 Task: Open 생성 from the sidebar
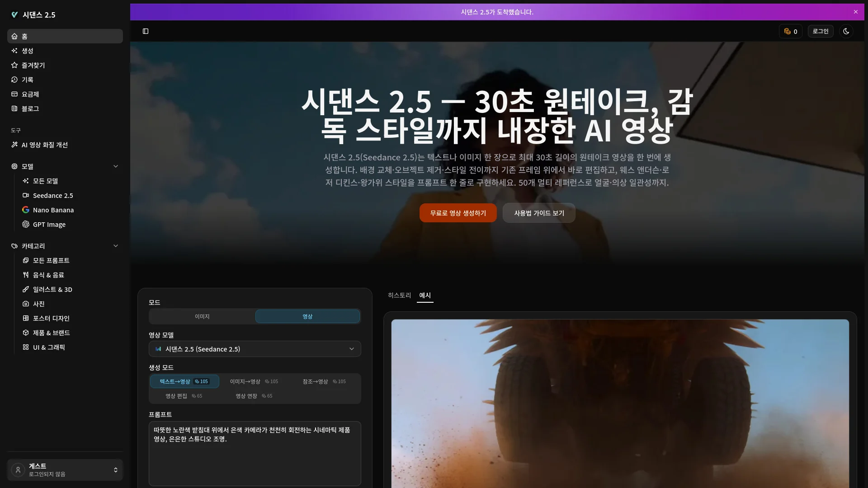tap(65, 51)
